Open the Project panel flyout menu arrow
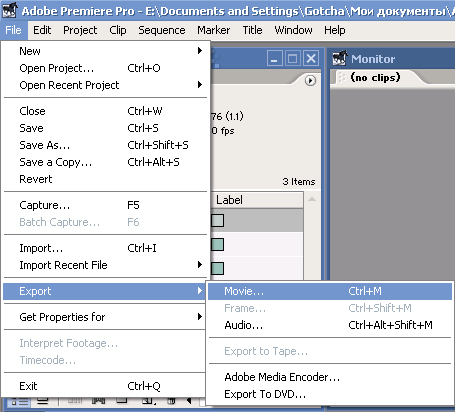Viewport: 455px width, 412px height. 310,80
